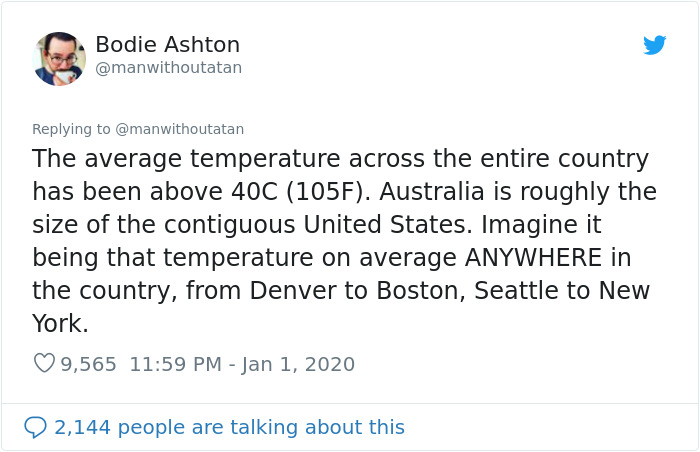This screenshot has height=452, width=700.
Task: Open Bodie Ashton's profile picture
Action: pyautogui.click(x=59, y=58)
